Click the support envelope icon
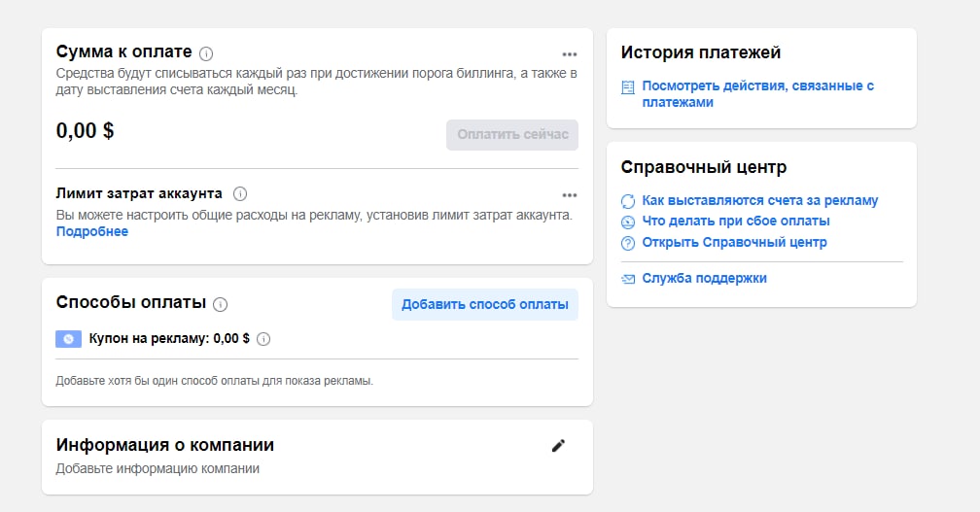 (x=627, y=279)
